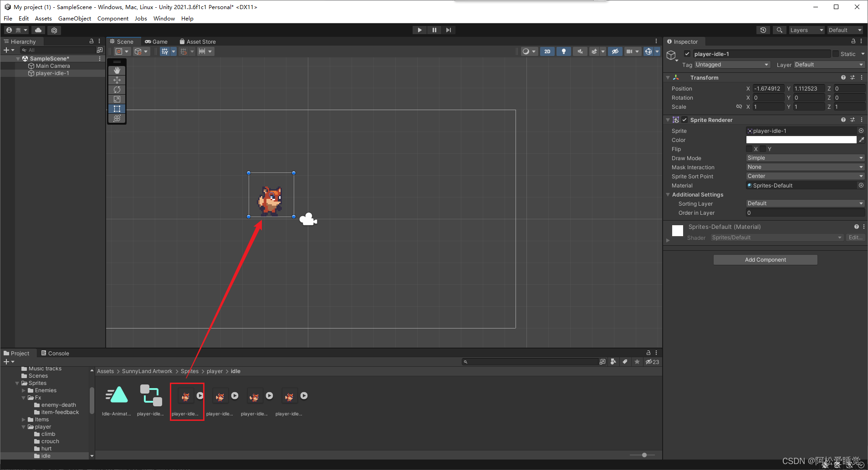The height and width of the screenshot is (470, 868).
Task: Toggle Gizmos display in scene
Action: (x=648, y=51)
